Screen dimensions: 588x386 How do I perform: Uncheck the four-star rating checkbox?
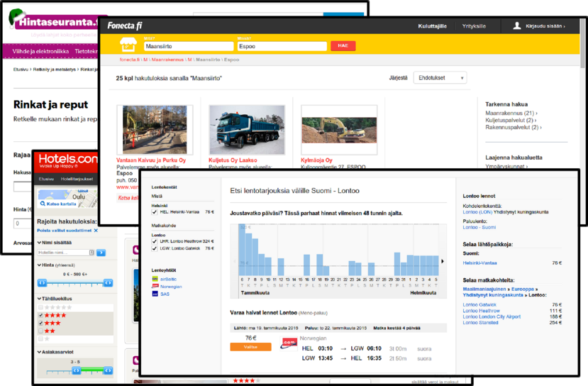[40, 315]
